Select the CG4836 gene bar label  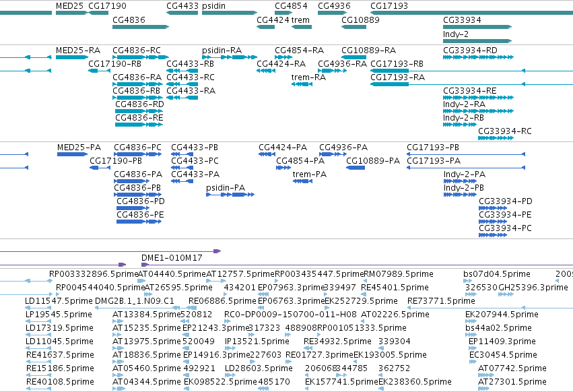(x=129, y=20)
